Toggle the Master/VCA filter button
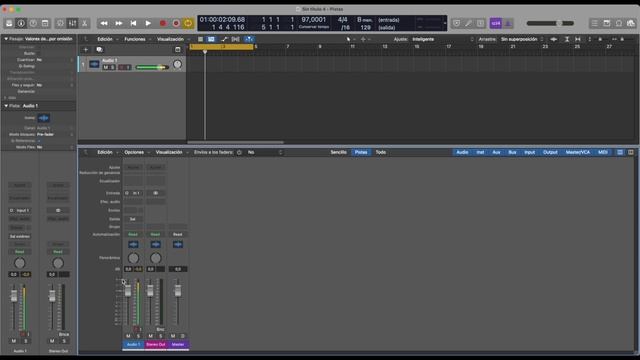This screenshot has height=360, width=640. pos(578,152)
